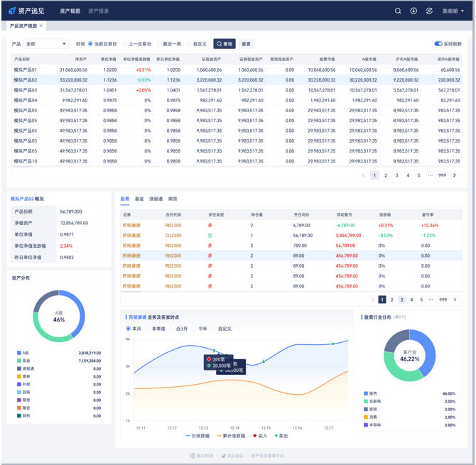The image size is (476, 465).
Task: Close the 产品资产视图 tab
Action: pyautogui.click(x=41, y=26)
